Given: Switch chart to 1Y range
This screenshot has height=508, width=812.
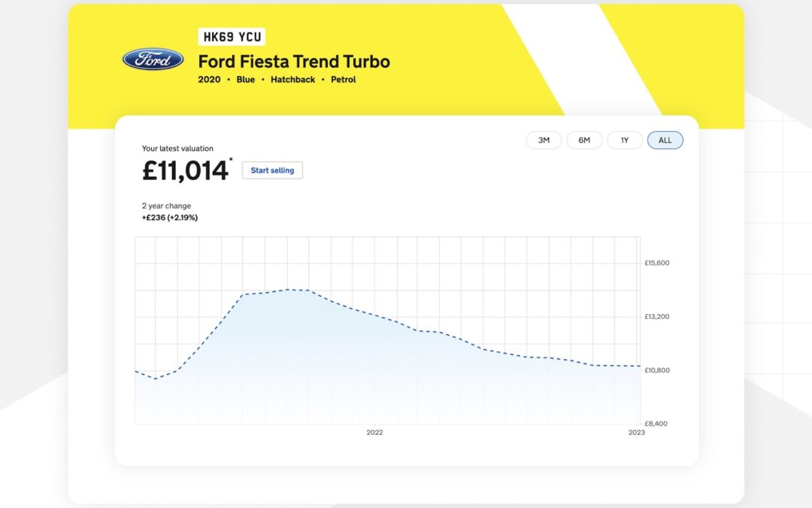Looking at the screenshot, I should click(625, 140).
